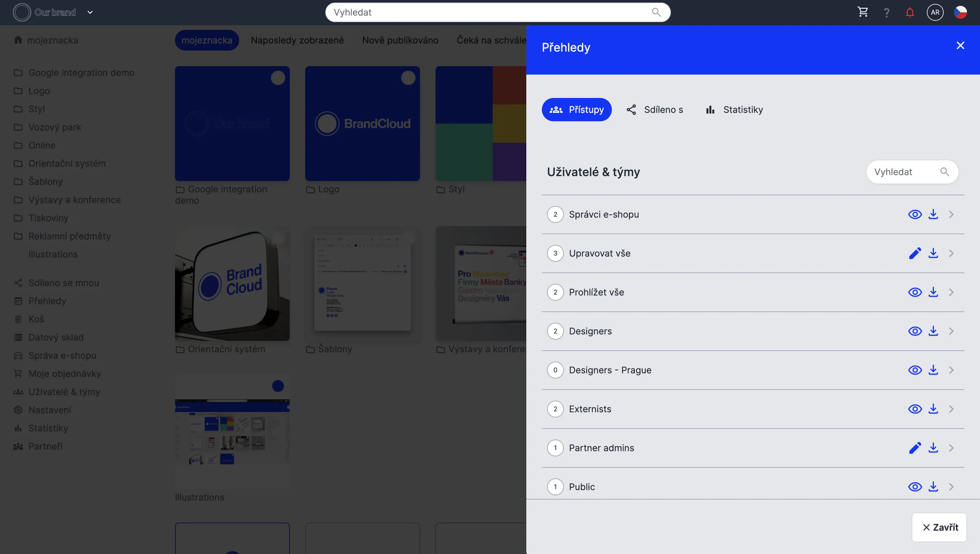Viewport: 980px width, 554px height.
Task: Expand the Designers - Prague row chevron
Action: 951,370
